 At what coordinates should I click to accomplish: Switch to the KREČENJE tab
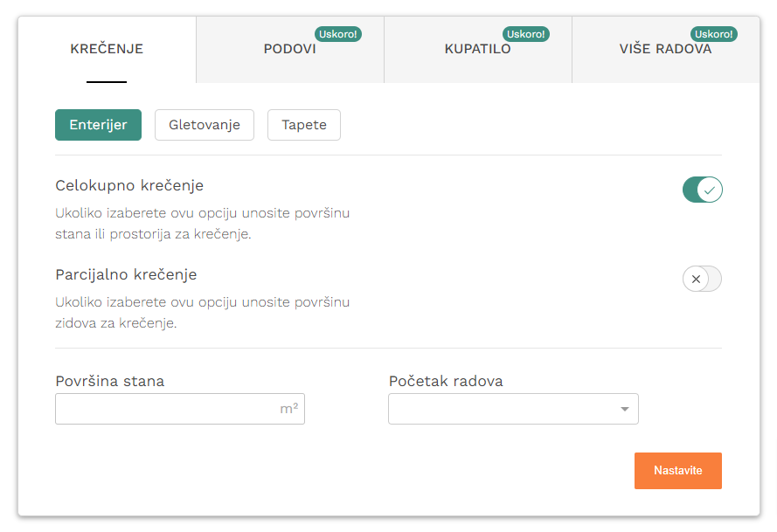pyautogui.click(x=107, y=50)
